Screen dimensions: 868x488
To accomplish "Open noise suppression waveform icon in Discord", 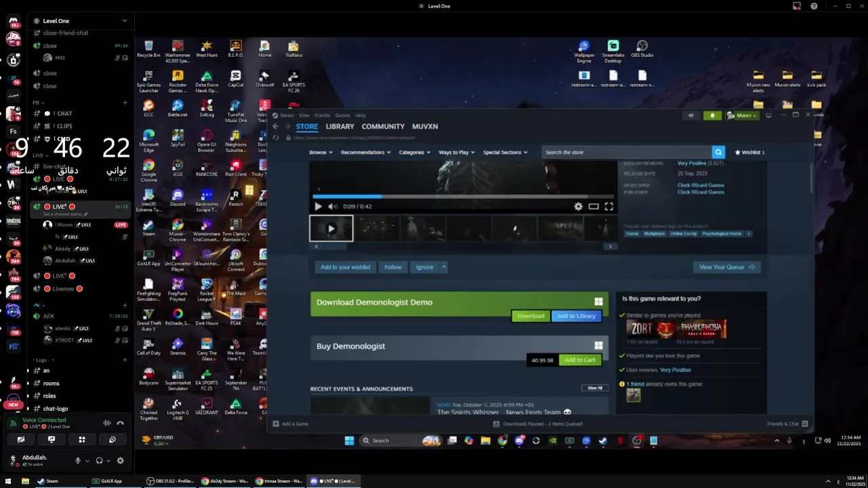I will (x=106, y=423).
